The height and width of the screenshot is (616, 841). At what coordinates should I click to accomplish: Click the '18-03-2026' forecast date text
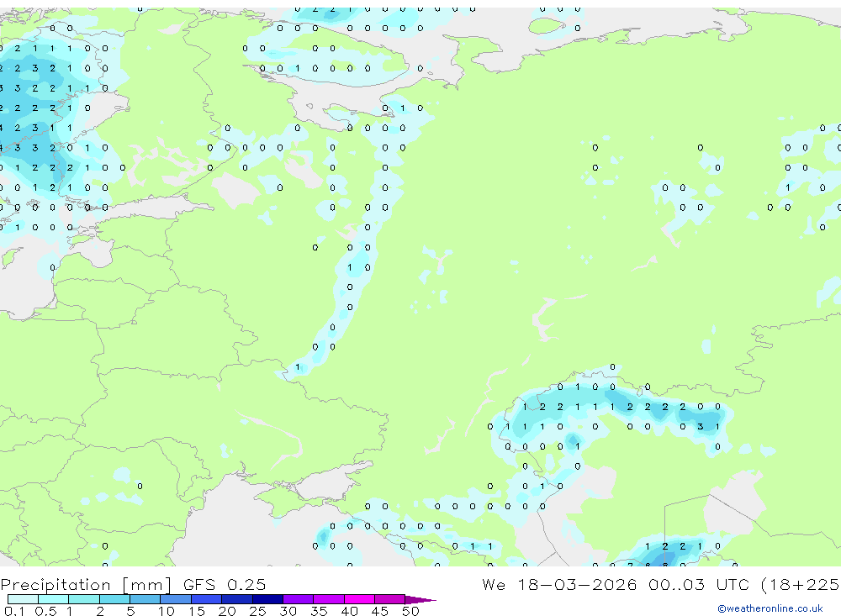pyautogui.click(x=577, y=584)
